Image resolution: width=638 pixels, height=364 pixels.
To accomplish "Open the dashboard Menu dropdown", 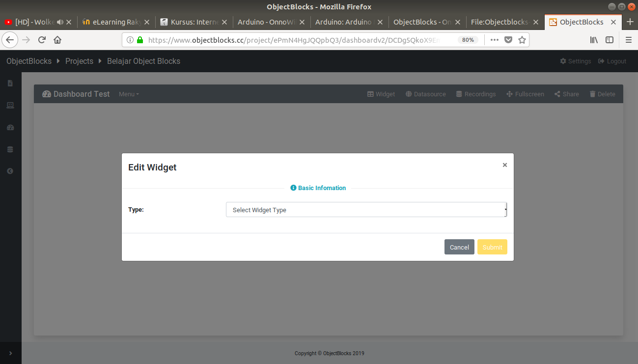I will click(129, 94).
